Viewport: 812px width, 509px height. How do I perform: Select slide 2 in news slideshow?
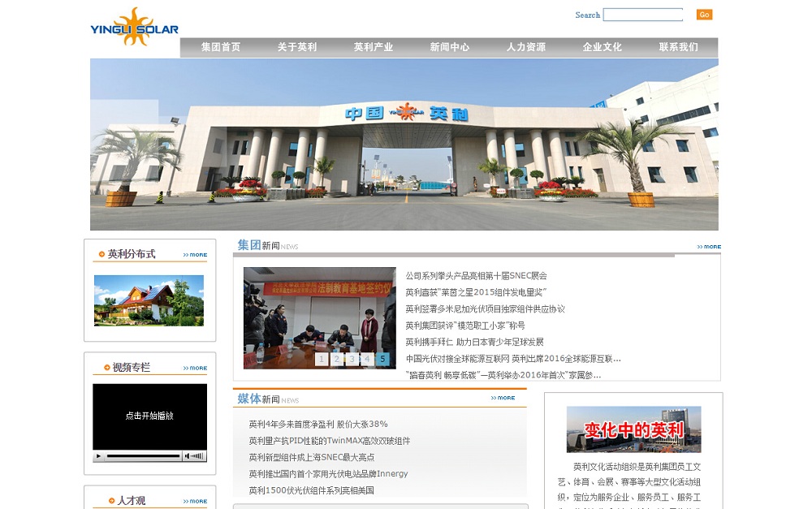[x=337, y=359]
